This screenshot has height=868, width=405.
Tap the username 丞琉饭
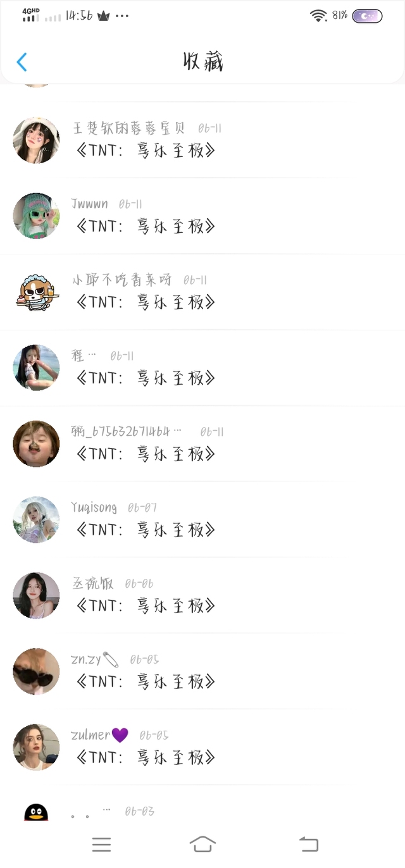pos(93,583)
